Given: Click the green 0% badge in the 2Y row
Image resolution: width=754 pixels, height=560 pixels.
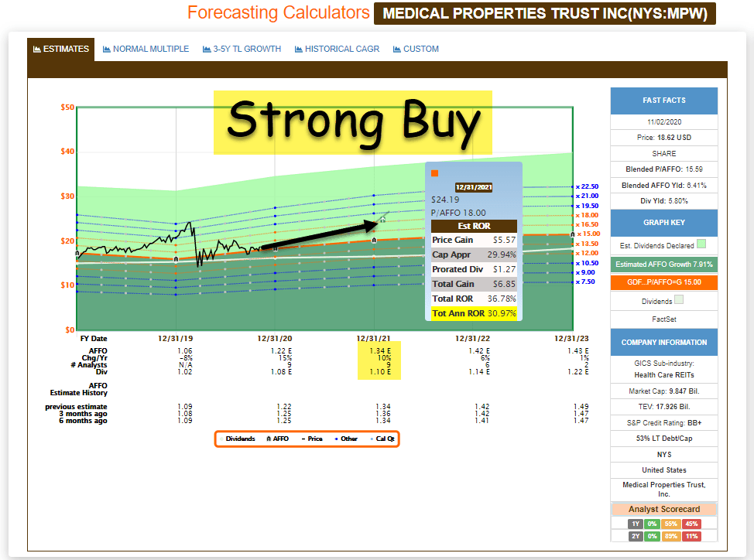Looking at the screenshot, I should [x=652, y=536].
